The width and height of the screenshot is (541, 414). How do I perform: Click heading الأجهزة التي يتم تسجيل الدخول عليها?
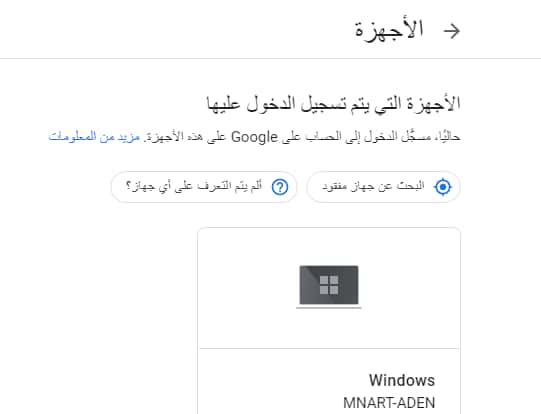[x=334, y=104]
